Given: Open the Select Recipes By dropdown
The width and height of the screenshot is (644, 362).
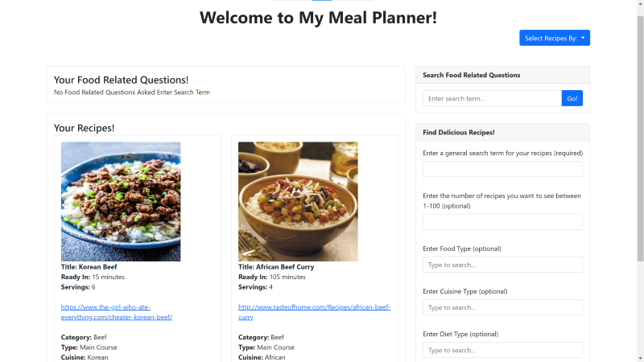Looking at the screenshot, I should [555, 38].
